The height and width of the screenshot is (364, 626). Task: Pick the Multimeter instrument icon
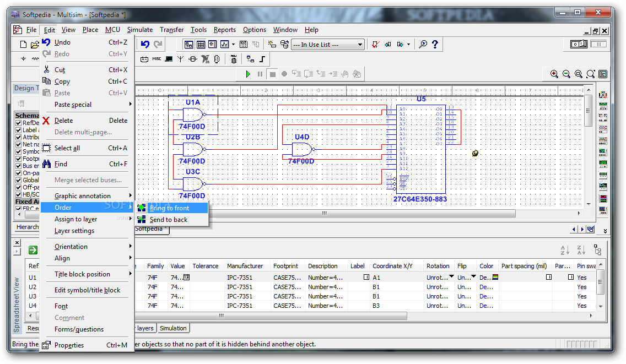point(603,95)
